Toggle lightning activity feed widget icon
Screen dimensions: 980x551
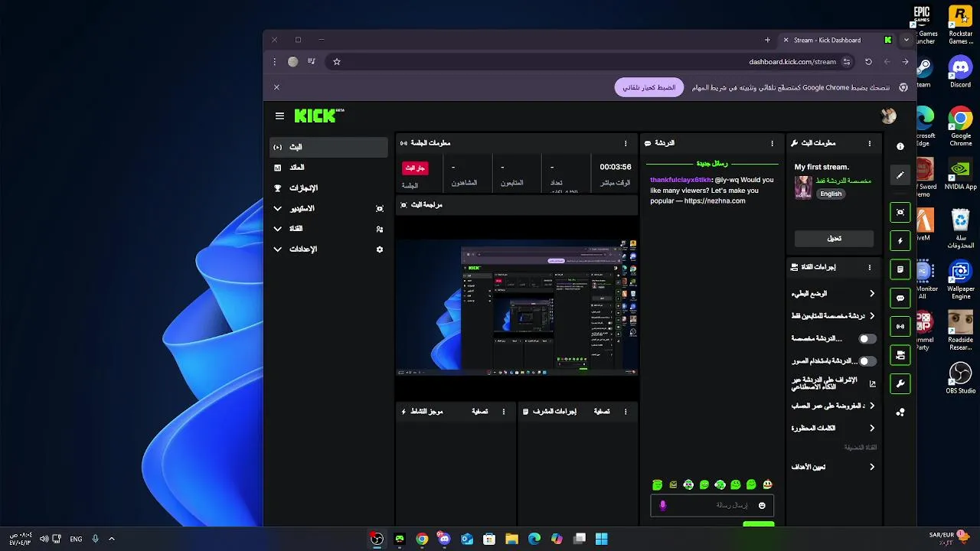tap(900, 240)
